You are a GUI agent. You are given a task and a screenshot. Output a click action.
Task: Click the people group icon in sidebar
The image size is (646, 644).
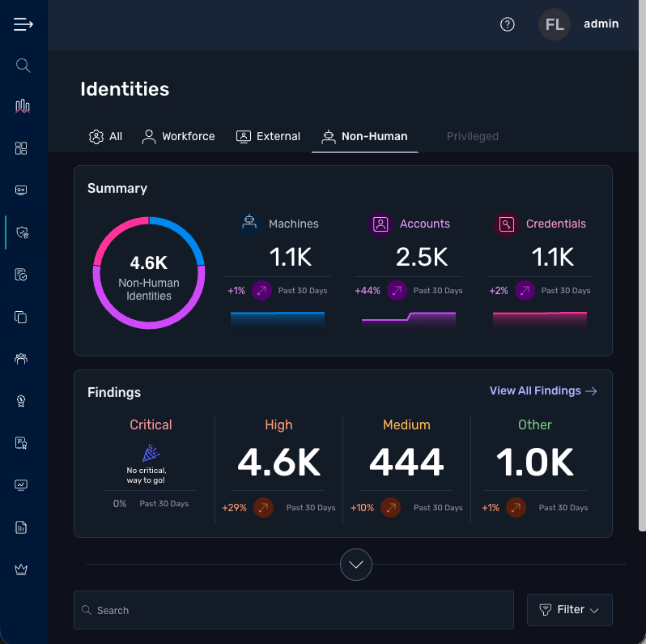point(22,359)
